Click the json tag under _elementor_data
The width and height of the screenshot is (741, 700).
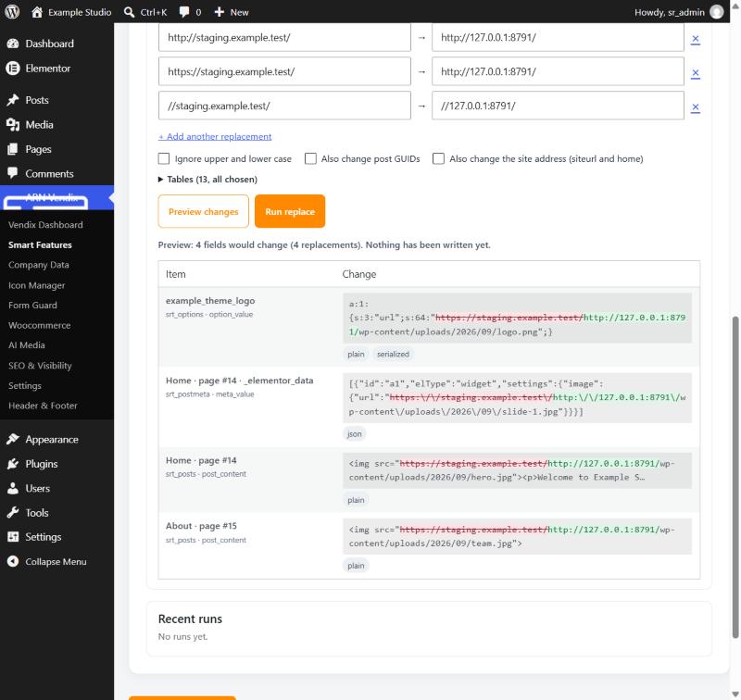click(355, 433)
